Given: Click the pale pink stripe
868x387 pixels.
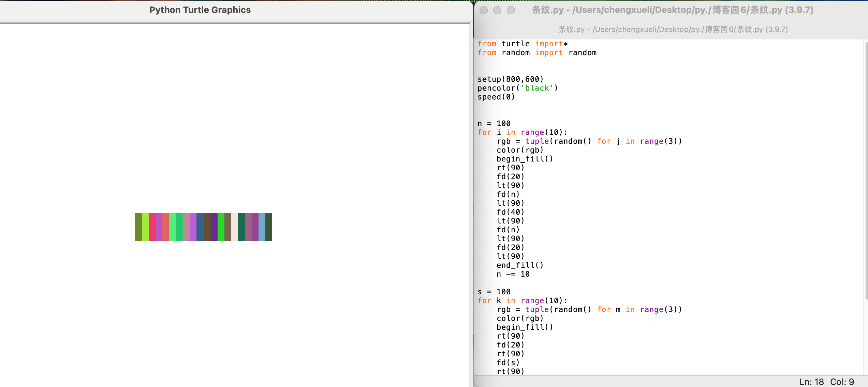Looking at the screenshot, I should [x=235, y=227].
